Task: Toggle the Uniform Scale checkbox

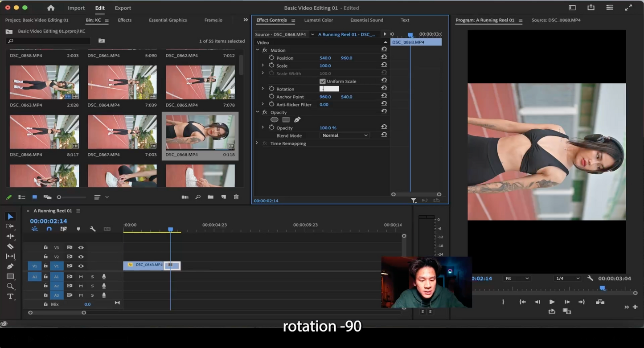Action: coord(323,82)
